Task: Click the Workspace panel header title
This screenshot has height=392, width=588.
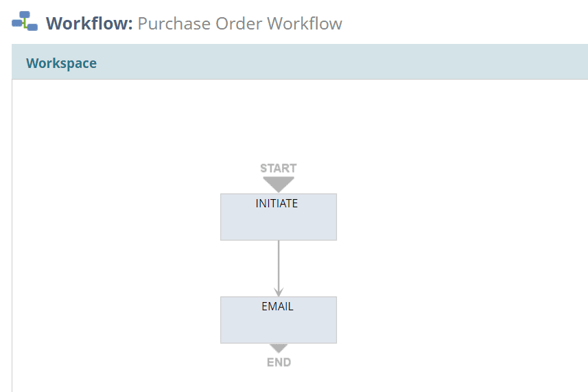Action: (x=62, y=63)
